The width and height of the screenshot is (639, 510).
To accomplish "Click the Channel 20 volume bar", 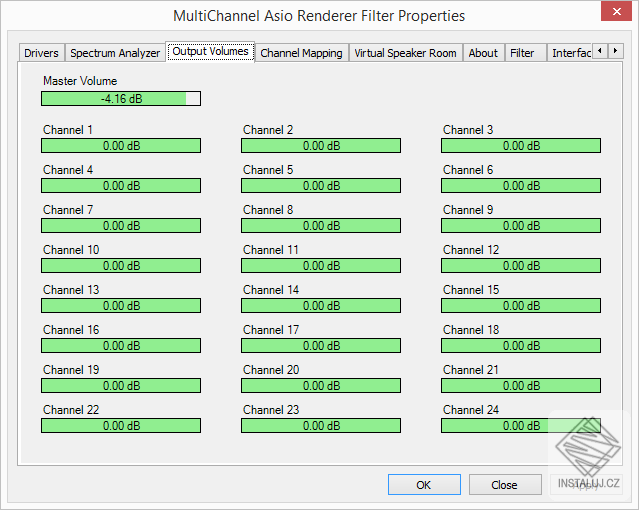I will point(321,385).
